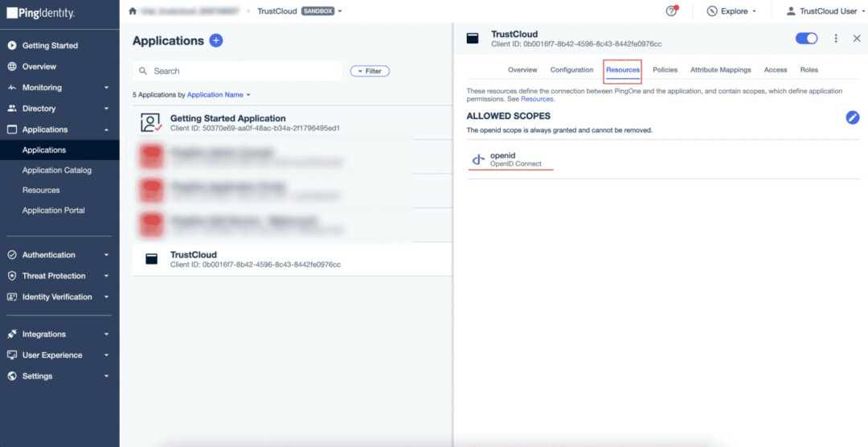Click the TrustCloud User profile icon
Screen dimensions: 868x447
pyautogui.click(x=791, y=11)
